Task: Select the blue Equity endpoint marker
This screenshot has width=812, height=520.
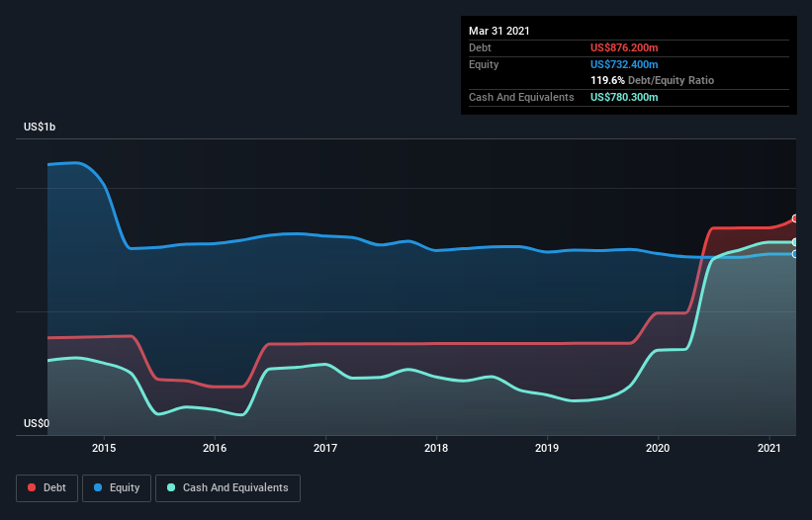Action: (x=795, y=254)
